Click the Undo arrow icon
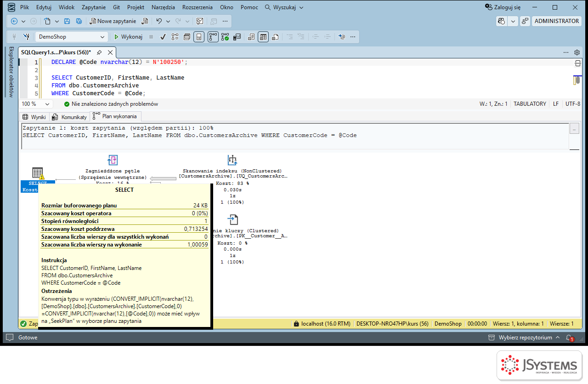Screen dimensions: 588x384 (x=159, y=21)
